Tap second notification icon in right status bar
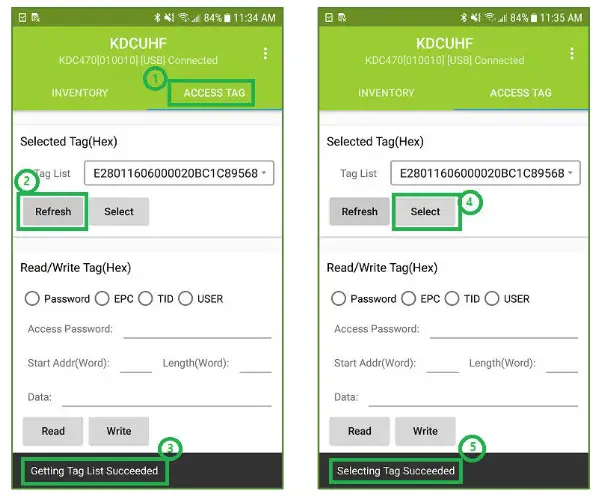The height and width of the screenshot is (500, 600). coord(342,18)
